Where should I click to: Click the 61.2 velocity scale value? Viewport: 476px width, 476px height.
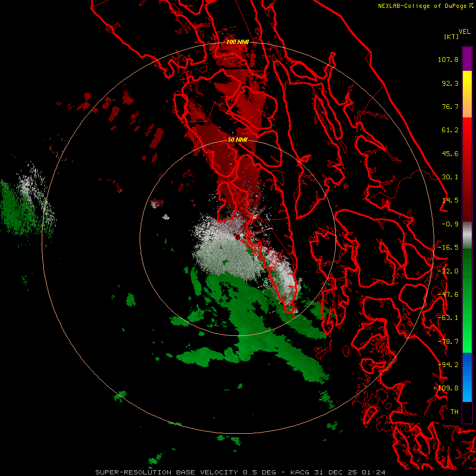pos(450,130)
